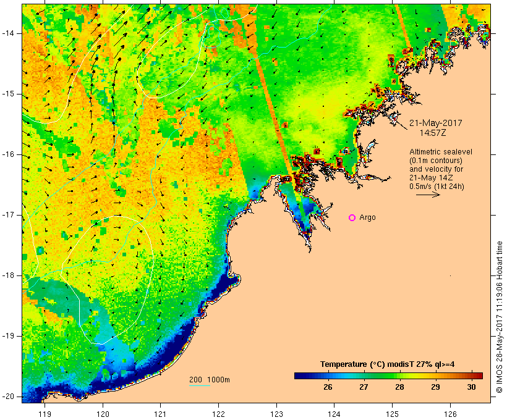Click the colorbar tick label 28
The width and height of the screenshot is (507, 420).
pyautogui.click(x=399, y=387)
